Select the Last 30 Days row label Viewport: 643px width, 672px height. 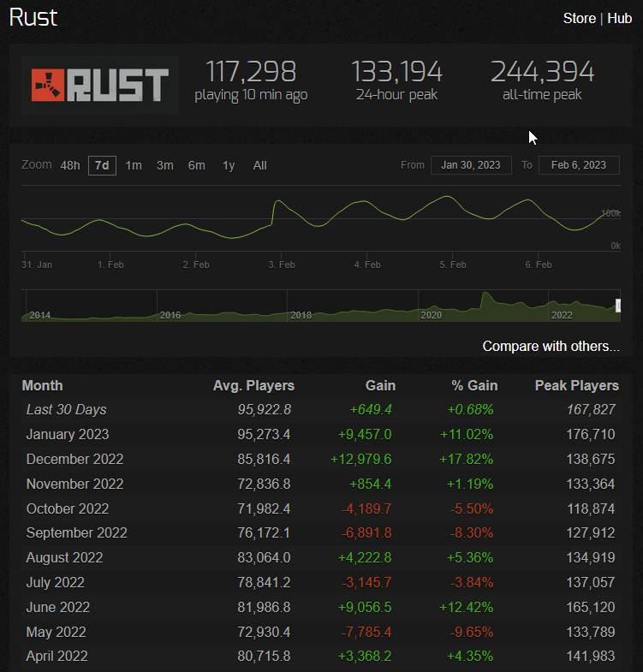67,410
